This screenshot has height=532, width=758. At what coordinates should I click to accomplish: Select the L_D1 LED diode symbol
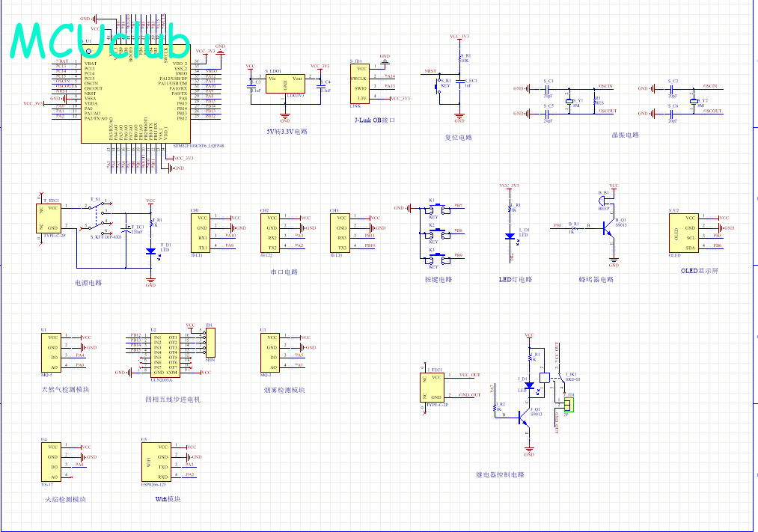click(510, 236)
